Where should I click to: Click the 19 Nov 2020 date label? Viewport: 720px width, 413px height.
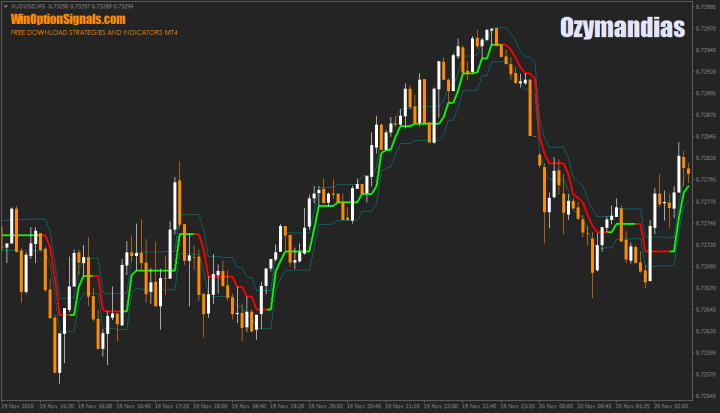point(20,407)
